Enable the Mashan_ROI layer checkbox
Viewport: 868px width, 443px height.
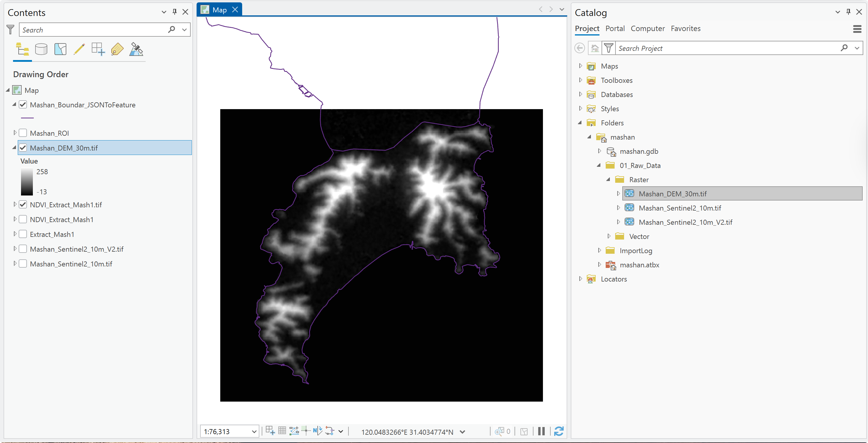[23, 133]
